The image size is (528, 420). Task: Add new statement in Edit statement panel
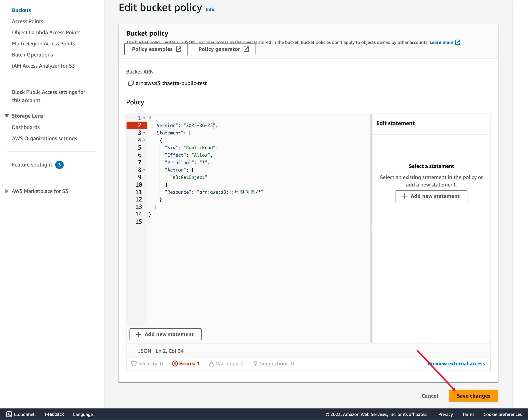tap(431, 196)
